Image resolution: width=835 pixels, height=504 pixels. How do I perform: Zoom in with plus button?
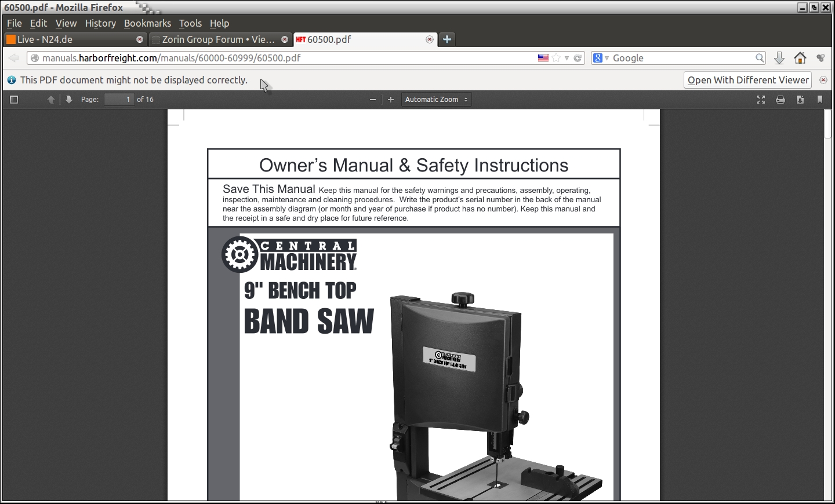click(391, 100)
